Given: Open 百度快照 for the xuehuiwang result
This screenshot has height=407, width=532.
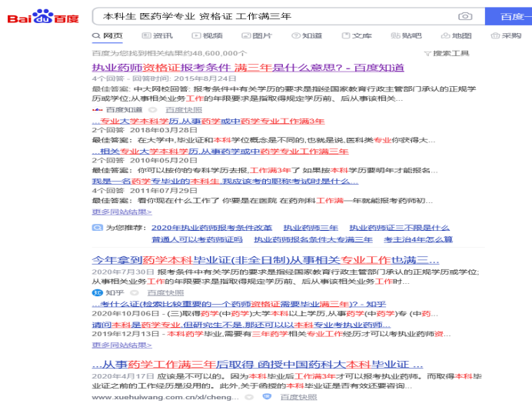Looking at the screenshot, I should point(299,397).
